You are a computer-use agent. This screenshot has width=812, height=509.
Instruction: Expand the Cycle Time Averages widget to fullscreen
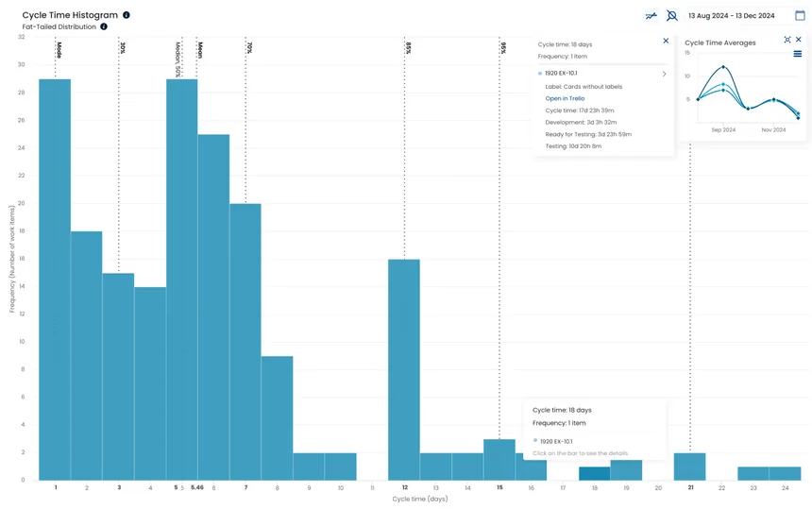(x=787, y=40)
